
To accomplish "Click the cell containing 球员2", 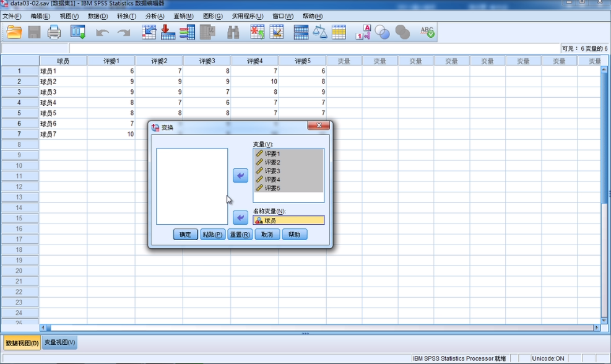I will 63,82.
